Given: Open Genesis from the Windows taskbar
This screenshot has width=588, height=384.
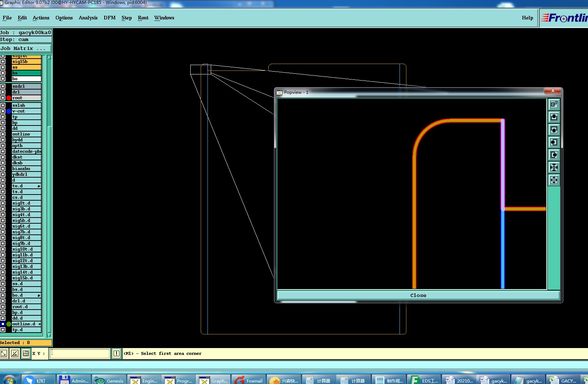Looking at the screenshot, I should click(109, 380).
